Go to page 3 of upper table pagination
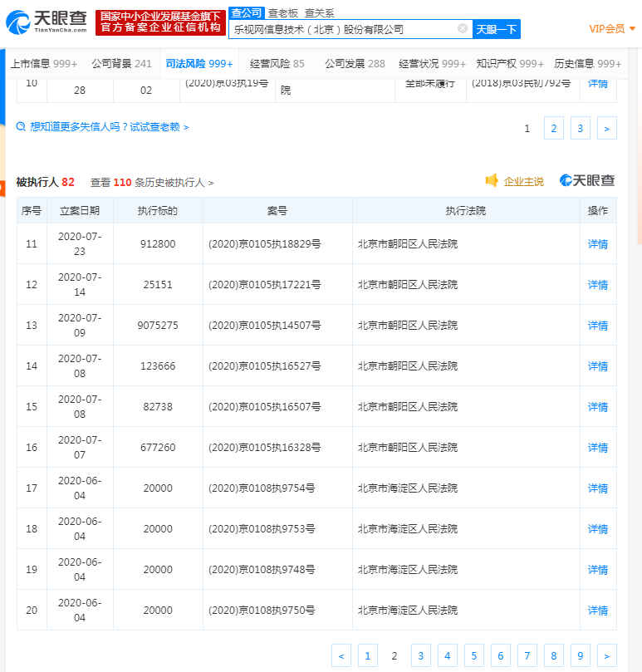This screenshot has height=672, width=642. (581, 128)
